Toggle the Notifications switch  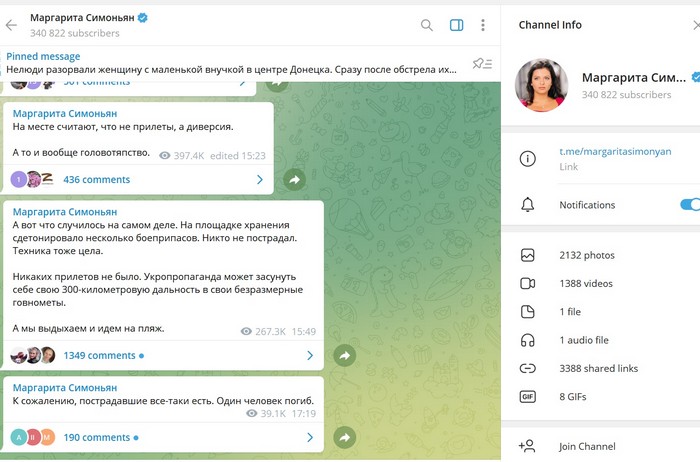click(689, 205)
